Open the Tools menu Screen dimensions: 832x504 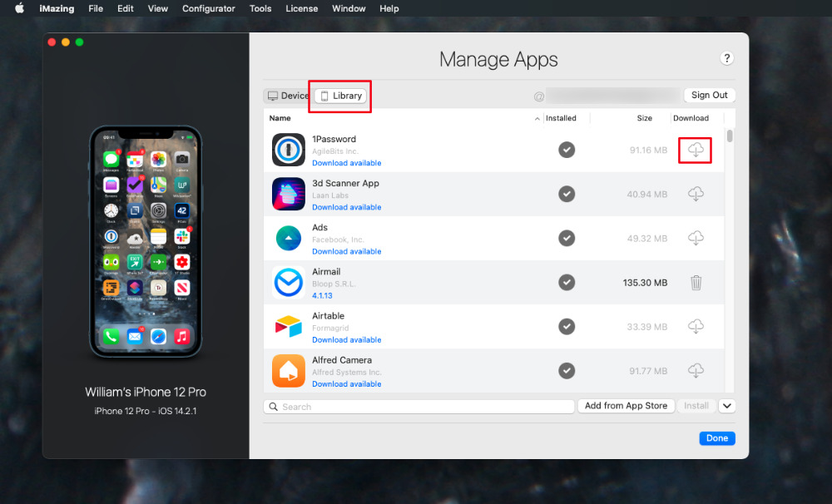coord(260,8)
